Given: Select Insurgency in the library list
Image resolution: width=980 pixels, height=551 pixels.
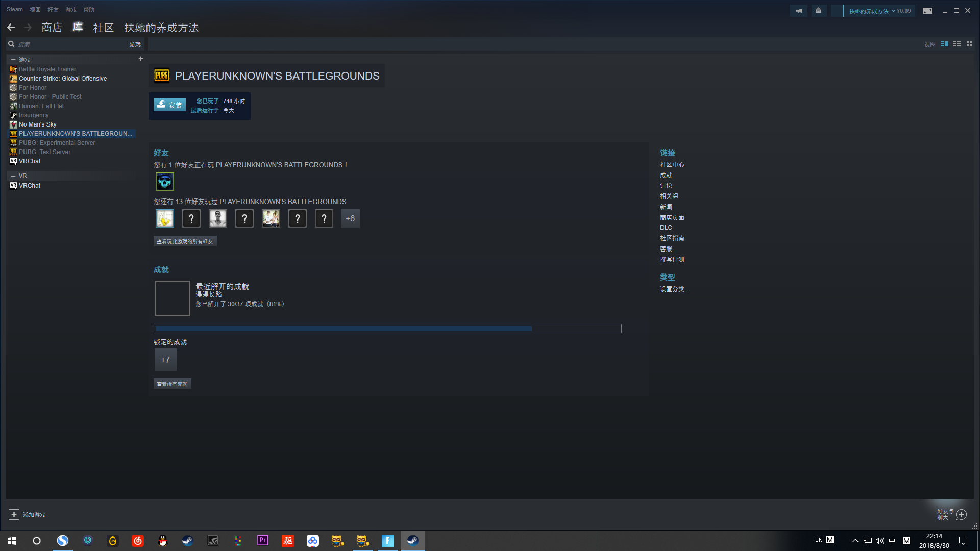Looking at the screenshot, I should (x=34, y=115).
